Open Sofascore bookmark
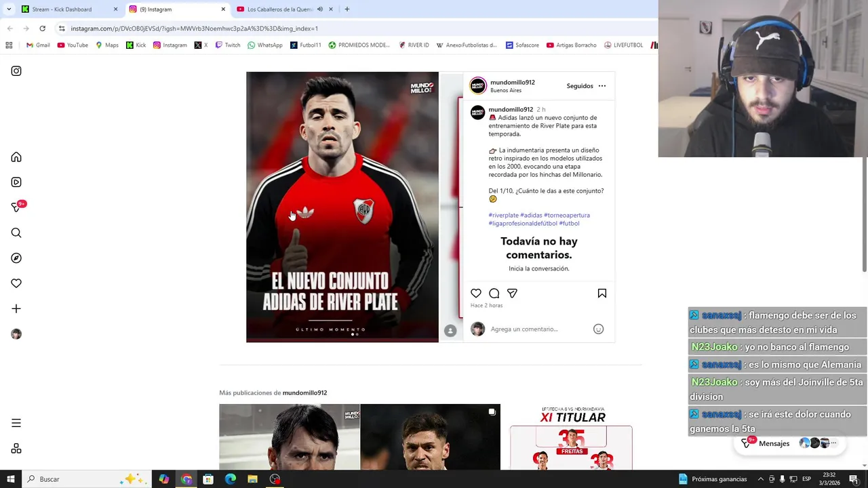 point(521,45)
